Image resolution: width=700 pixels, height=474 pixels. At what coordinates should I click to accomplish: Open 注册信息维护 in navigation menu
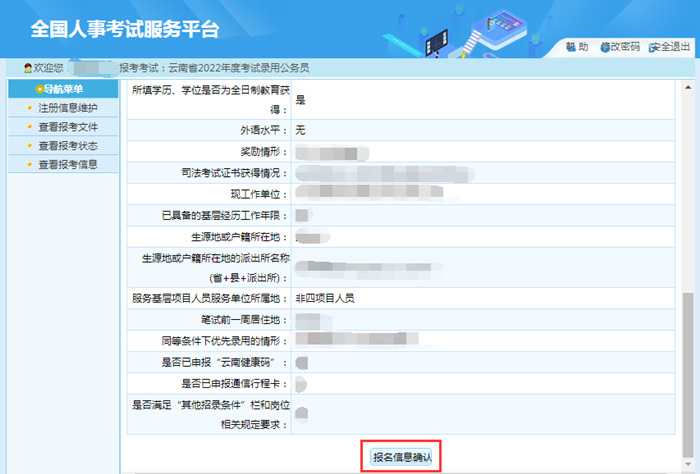click(x=67, y=108)
